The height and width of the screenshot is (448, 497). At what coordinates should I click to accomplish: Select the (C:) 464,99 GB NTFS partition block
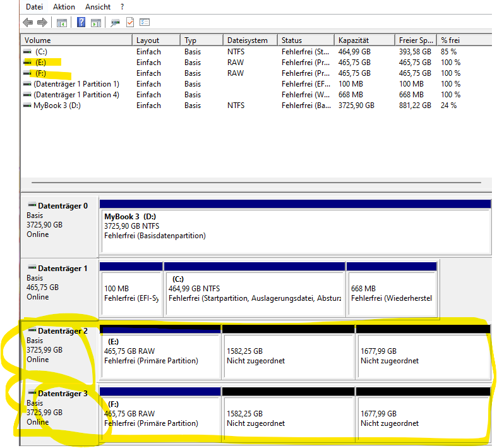[x=254, y=289]
